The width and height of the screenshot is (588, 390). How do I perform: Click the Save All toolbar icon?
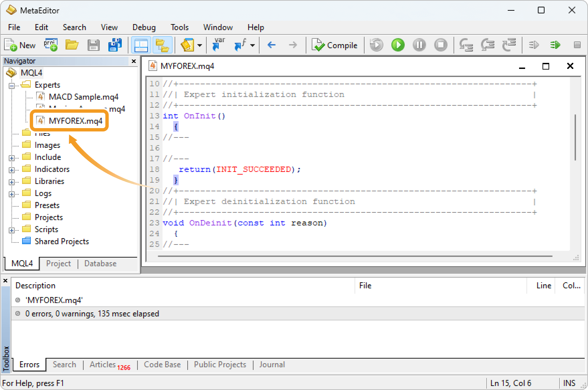coord(115,45)
